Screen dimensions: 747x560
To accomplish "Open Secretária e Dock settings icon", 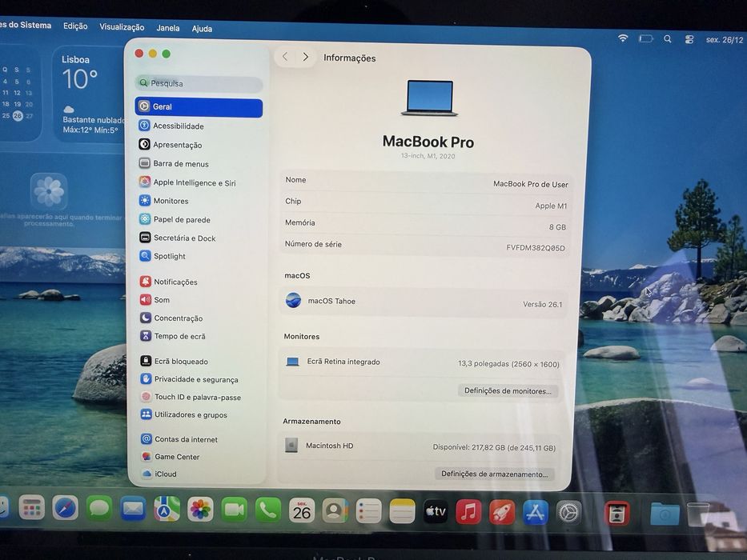I will pyautogui.click(x=145, y=237).
